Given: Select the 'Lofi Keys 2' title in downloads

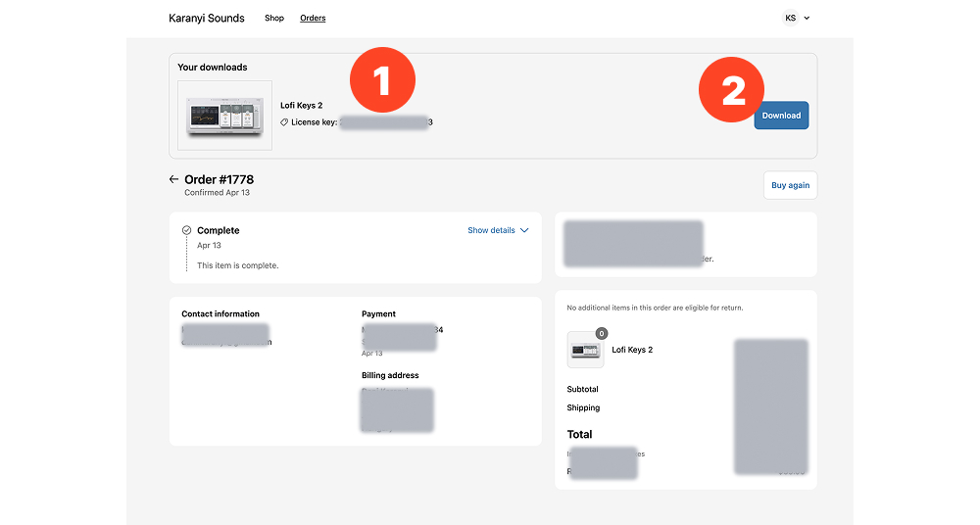Looking at the screenshot, I should [x=301, y=106].
